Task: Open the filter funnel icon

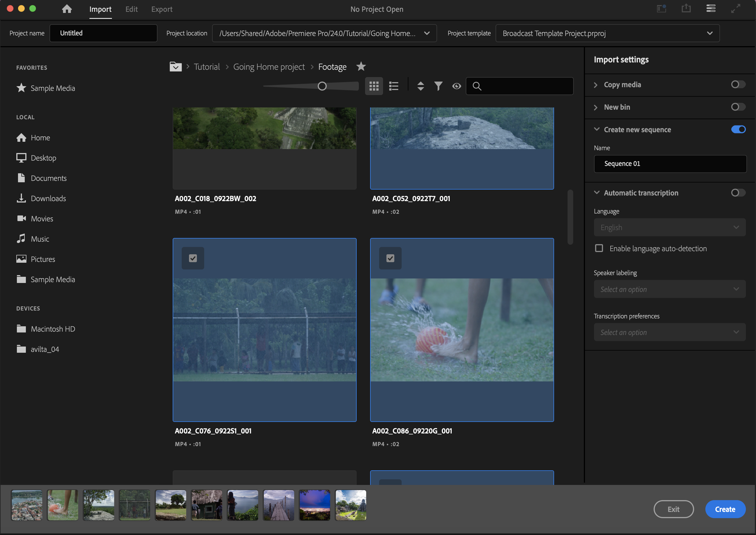Action: click(438, 86)
